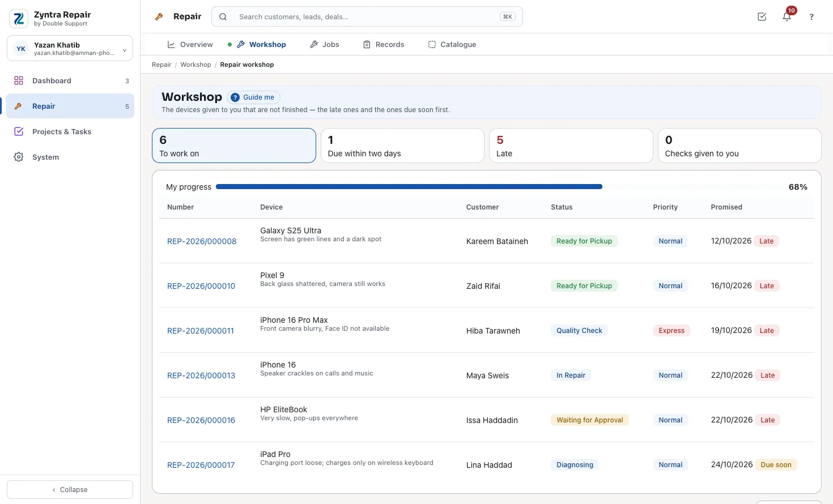Open the tasks checklist icon in header
This screenshot has height=504, width=833.
click(762, 17)
